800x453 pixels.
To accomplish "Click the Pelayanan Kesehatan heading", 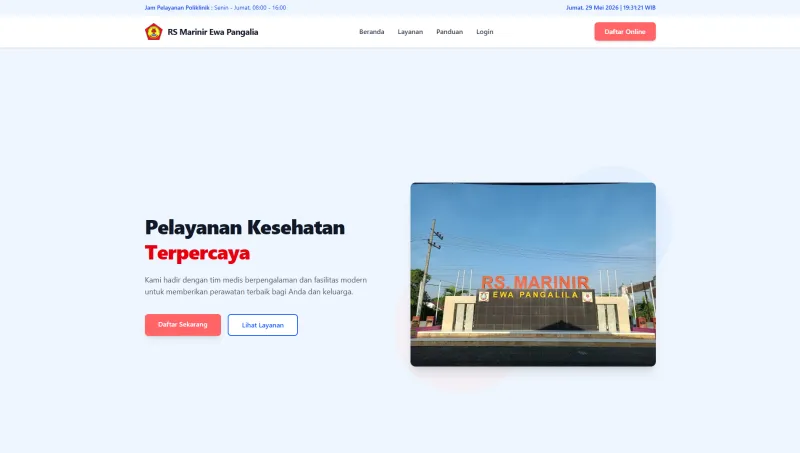I will (x=245, y=228).
